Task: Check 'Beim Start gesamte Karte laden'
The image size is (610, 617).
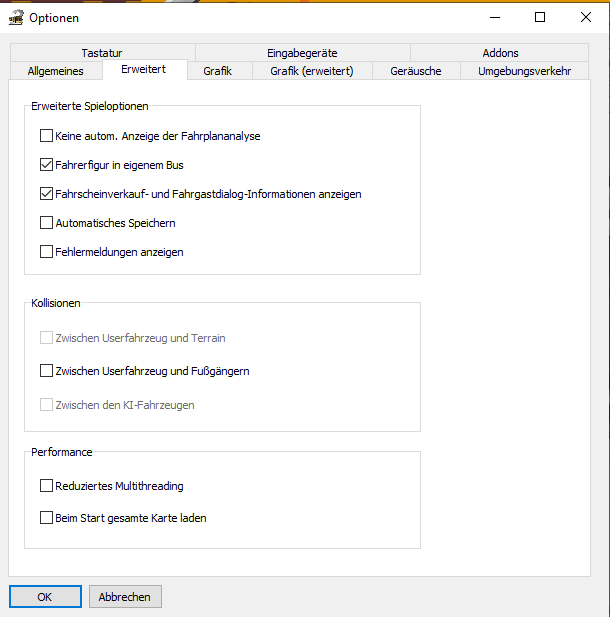Action: click(46, 518)
